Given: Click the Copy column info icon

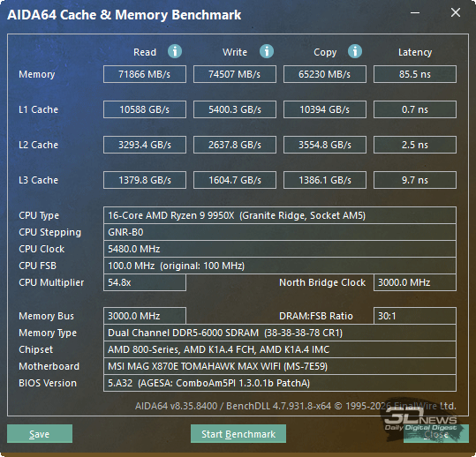Looking at the screenshot, I should (x=355, y=51).
